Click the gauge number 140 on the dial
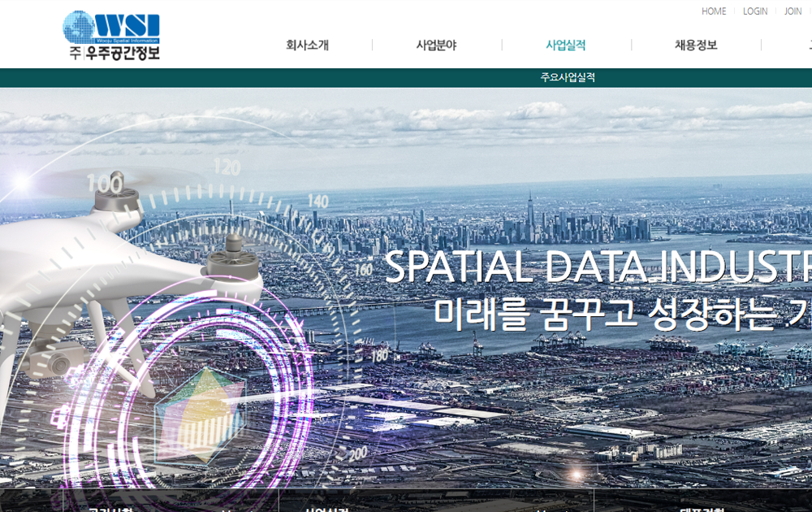Image resolution: width=812 pixels, height=512 pixels. 317,201
